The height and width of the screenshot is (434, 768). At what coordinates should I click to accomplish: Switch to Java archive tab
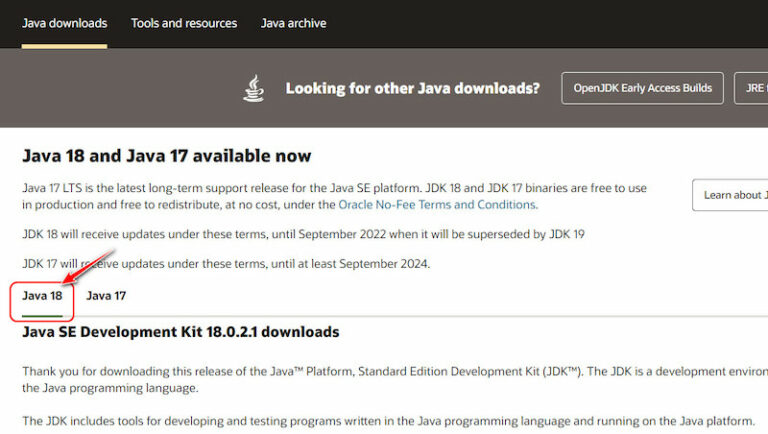tap(293, 23)
